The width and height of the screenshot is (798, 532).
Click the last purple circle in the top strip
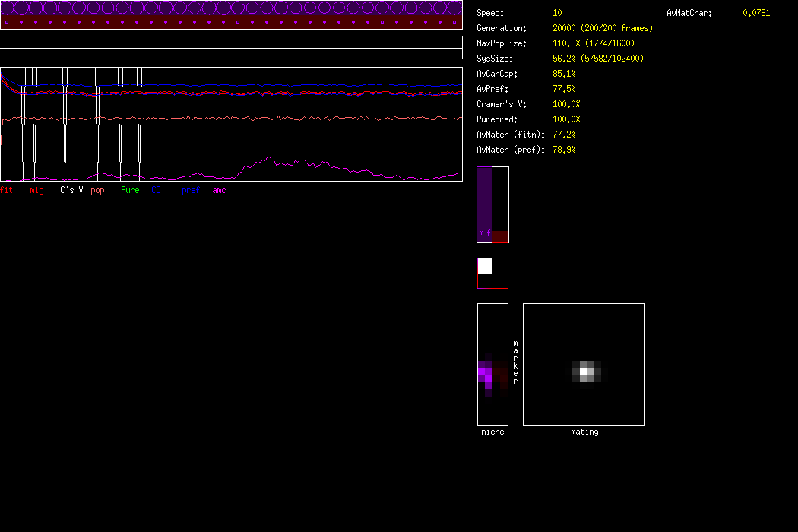tap(454, 8)
